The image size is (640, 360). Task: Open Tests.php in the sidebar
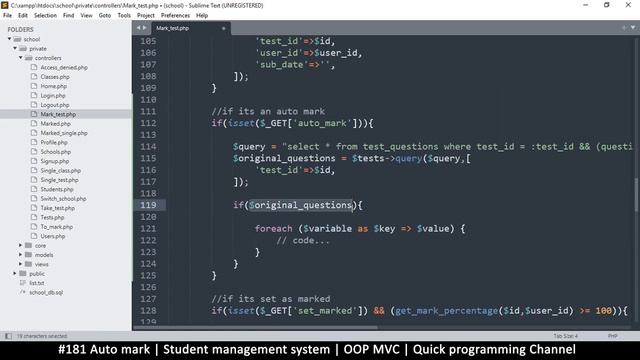(x=52, y=218)
